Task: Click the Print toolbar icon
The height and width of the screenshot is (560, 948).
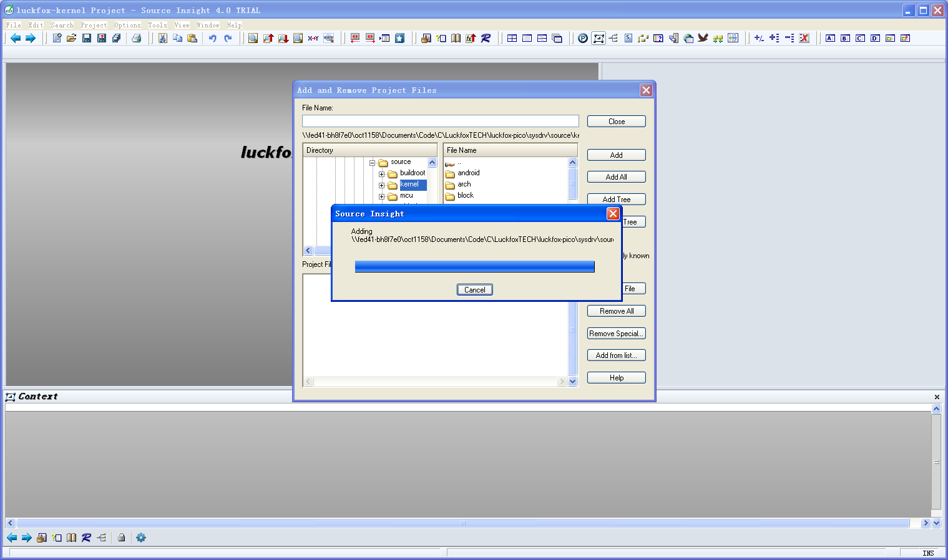Action: coord(137,38)
